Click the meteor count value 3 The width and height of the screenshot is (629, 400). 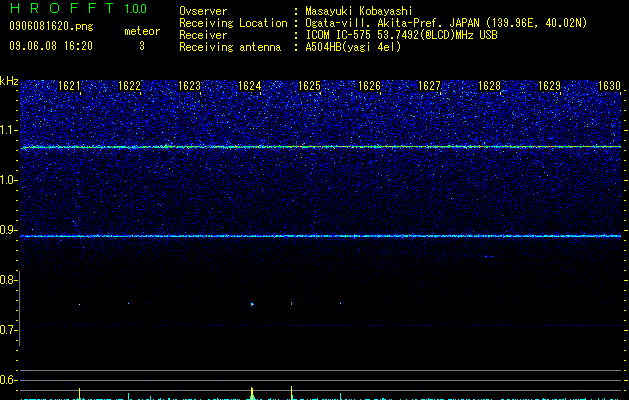(x=142, y=46)
